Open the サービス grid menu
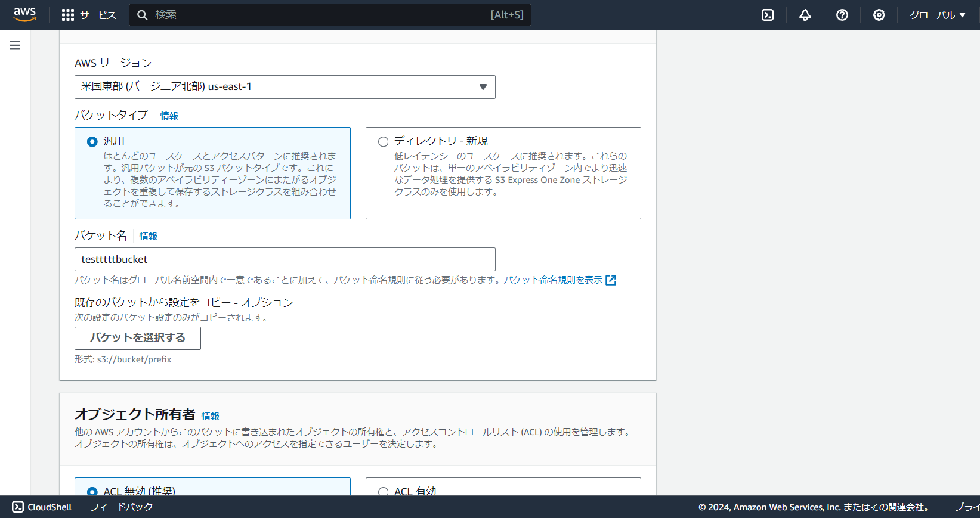Screen dimensions: 980x518 [68, 15]
